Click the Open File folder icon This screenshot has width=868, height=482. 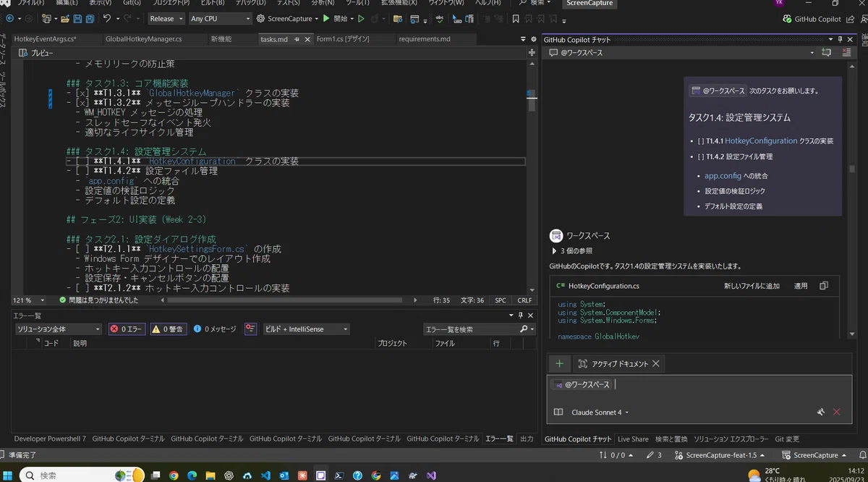click(64, 19)
